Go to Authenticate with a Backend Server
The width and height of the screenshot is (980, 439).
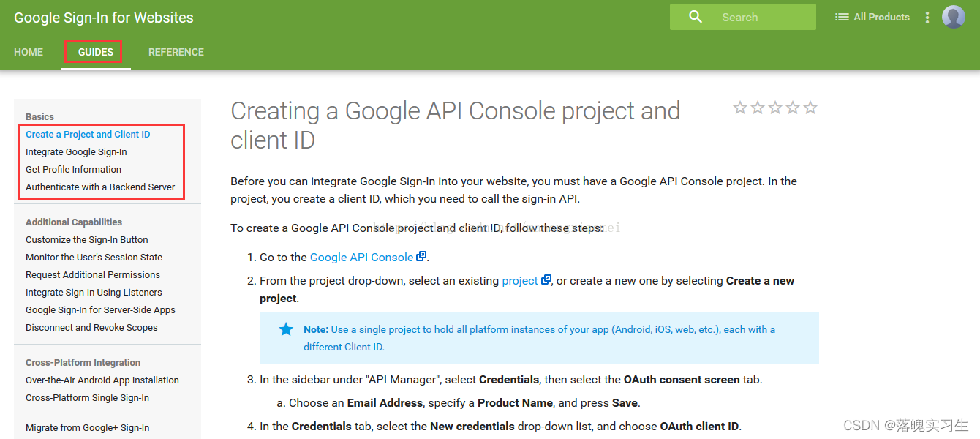coord(100,187)
